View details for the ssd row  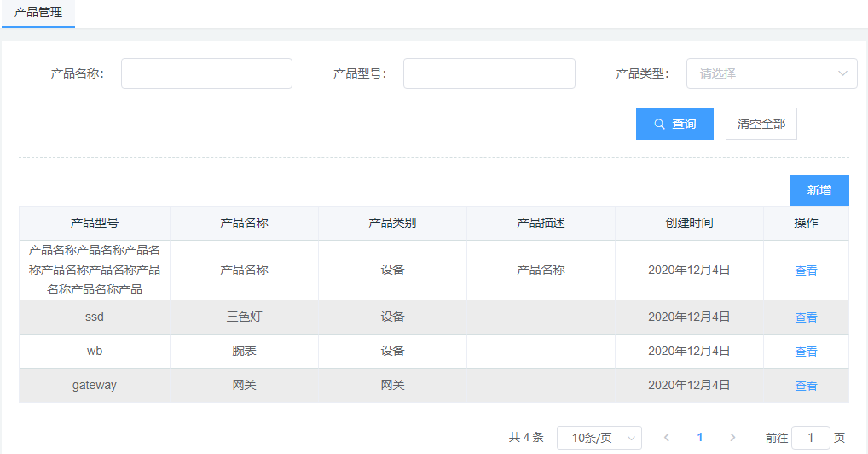[x=806, y=317]
